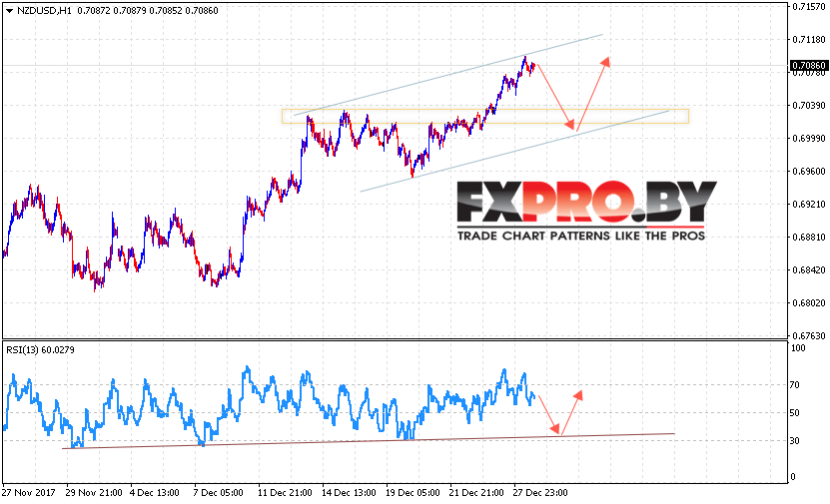Select the 0.68810 price axis label

(x=809, y=237)
